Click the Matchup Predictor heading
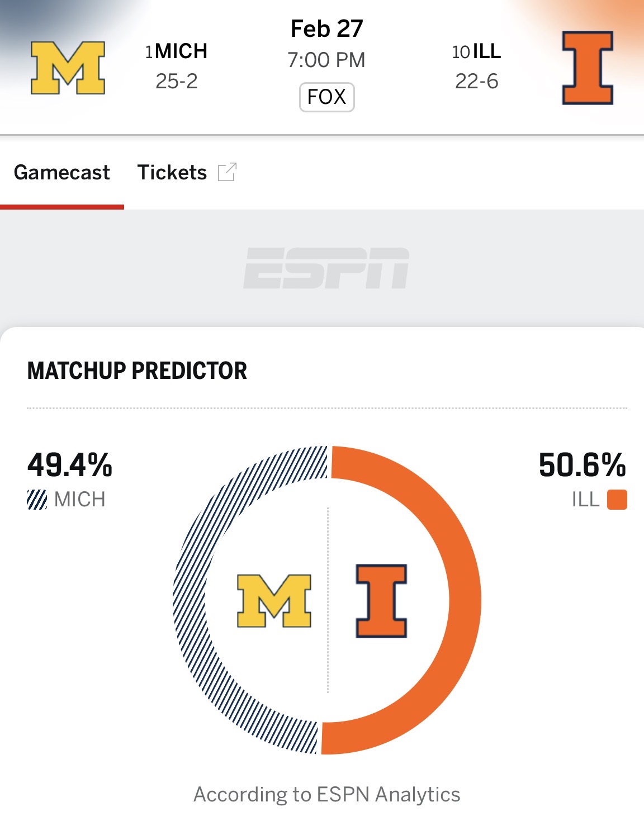644x821 pixels. click(137, 371)
